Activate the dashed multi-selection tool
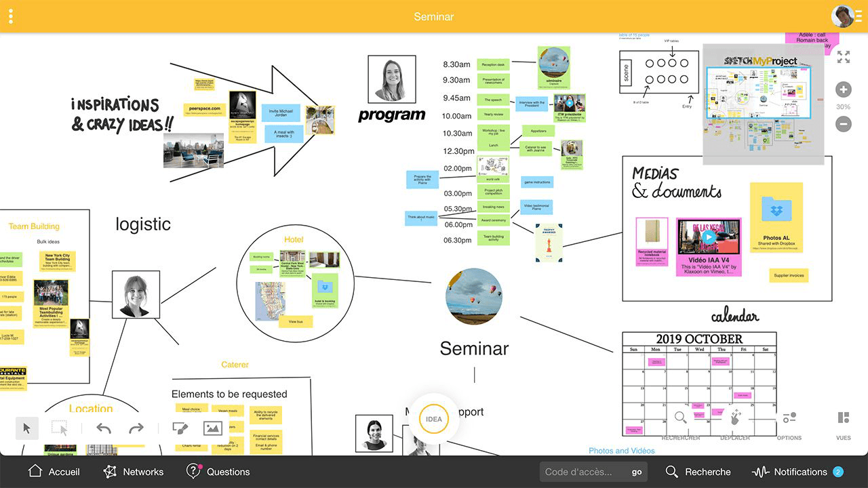868x488 pixels. pos(60,428)
